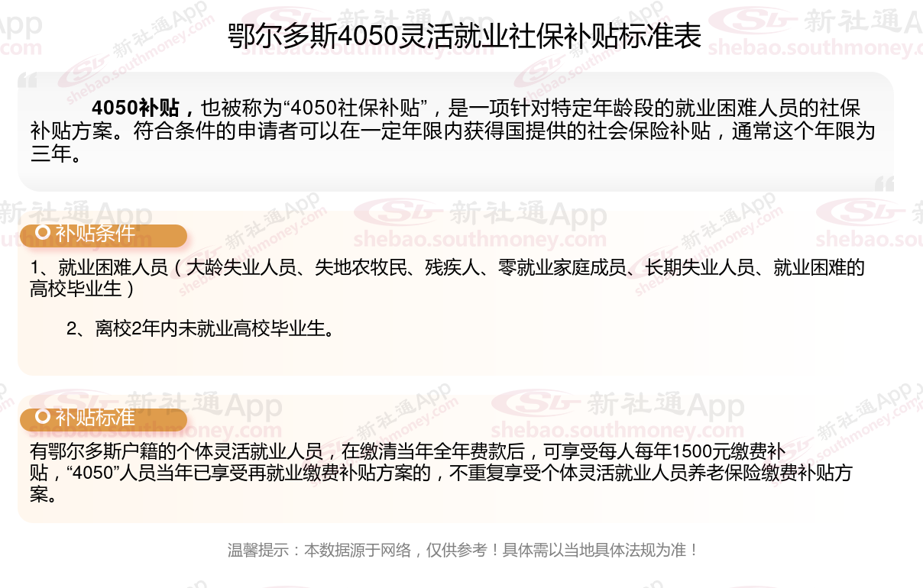Click the 补贴标准 section badge

[103, 419]
